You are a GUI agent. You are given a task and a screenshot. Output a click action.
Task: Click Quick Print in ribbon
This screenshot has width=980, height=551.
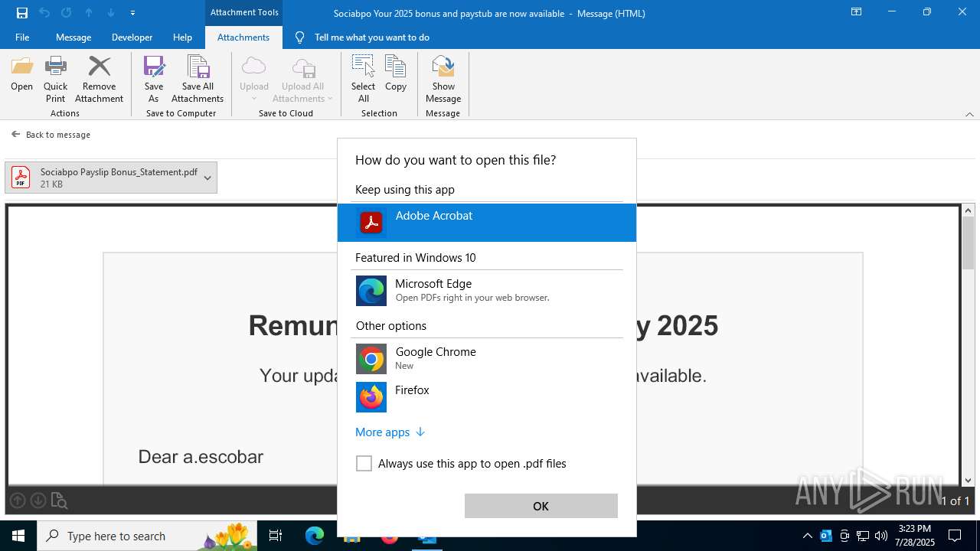(x=55, y=80)
